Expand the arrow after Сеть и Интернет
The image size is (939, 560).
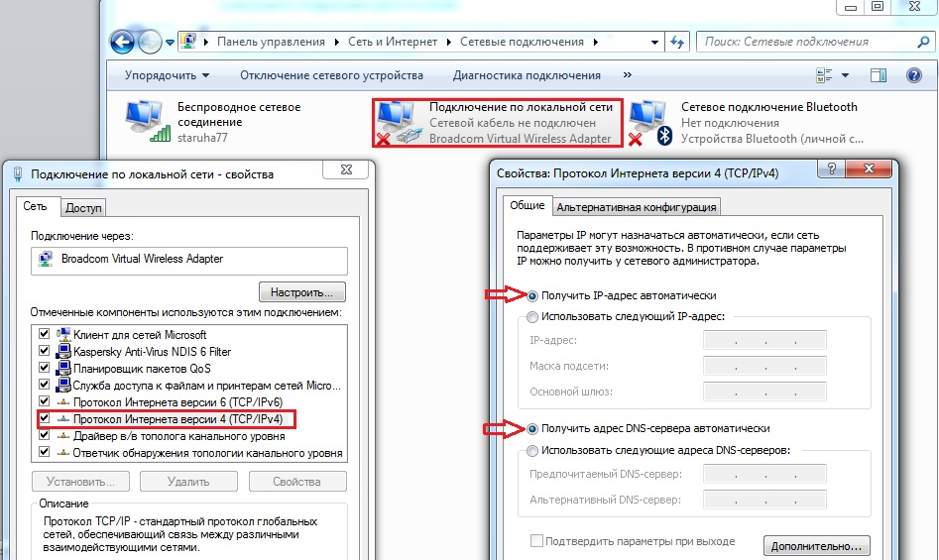449,42
